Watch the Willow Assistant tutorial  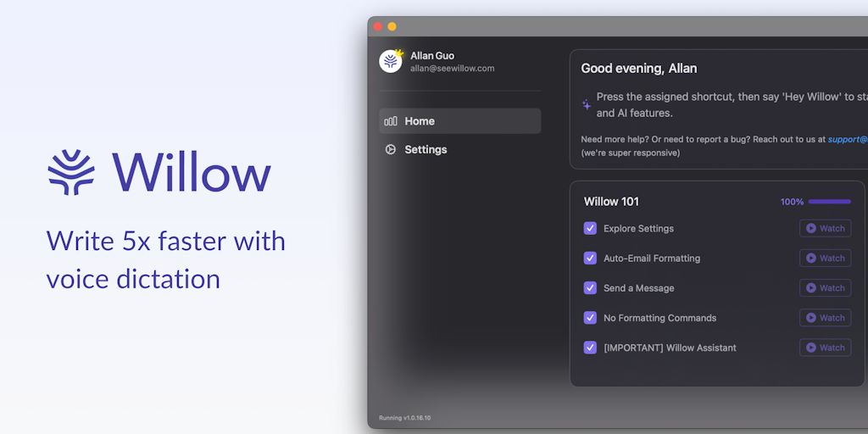(825, 348)
